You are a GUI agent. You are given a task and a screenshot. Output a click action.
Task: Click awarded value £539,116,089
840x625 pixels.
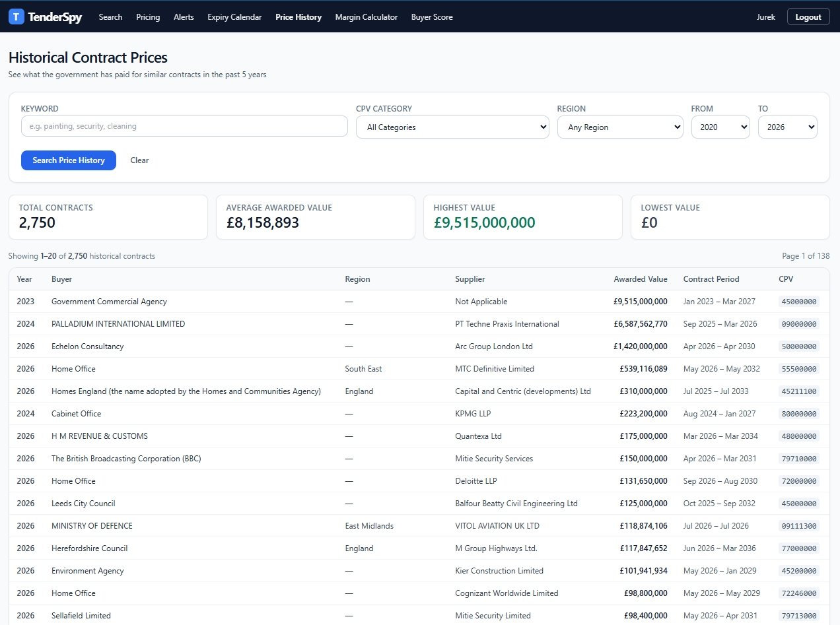(644, 369)
